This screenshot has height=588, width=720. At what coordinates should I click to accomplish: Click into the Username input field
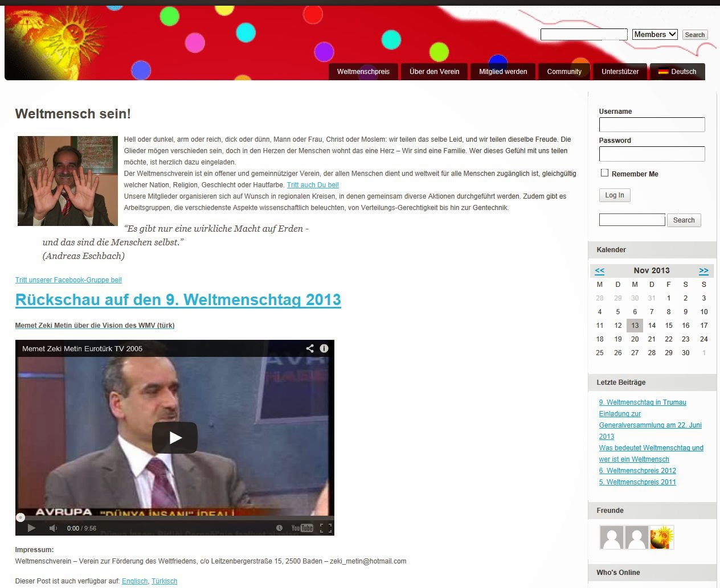tap(652, 125)
